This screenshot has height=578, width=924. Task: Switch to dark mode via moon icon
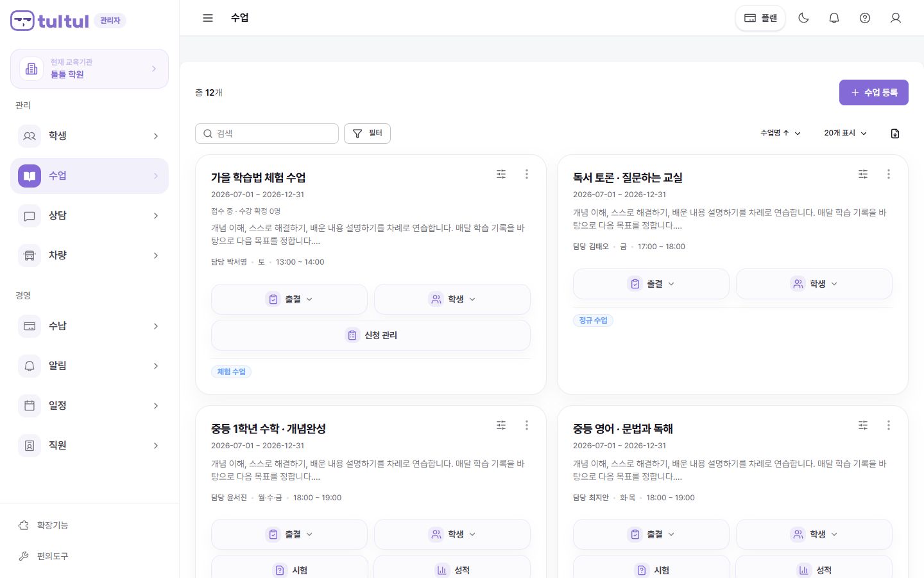[x=803, y=18]
